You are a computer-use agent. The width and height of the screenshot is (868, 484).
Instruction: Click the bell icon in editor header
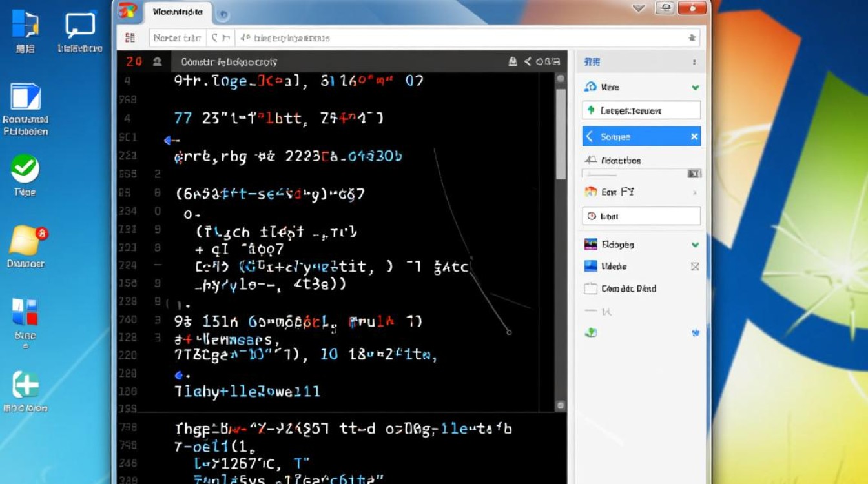513,62
